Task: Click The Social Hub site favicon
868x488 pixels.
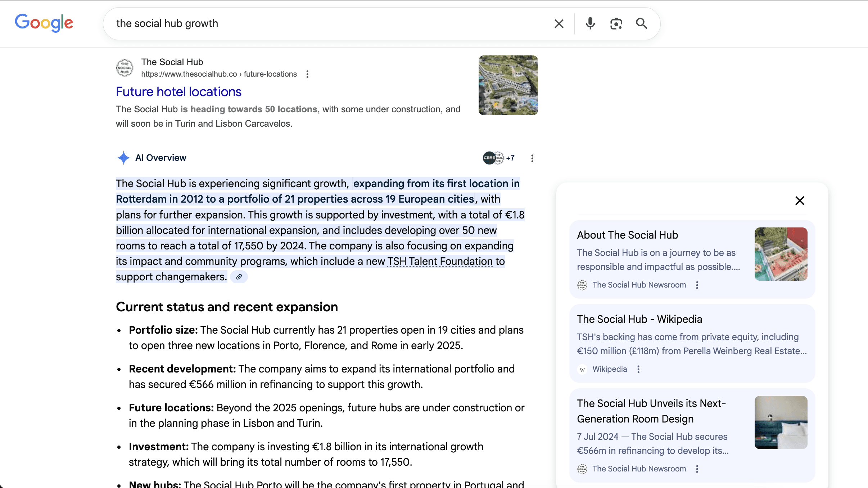Action: tap(125, 68)
